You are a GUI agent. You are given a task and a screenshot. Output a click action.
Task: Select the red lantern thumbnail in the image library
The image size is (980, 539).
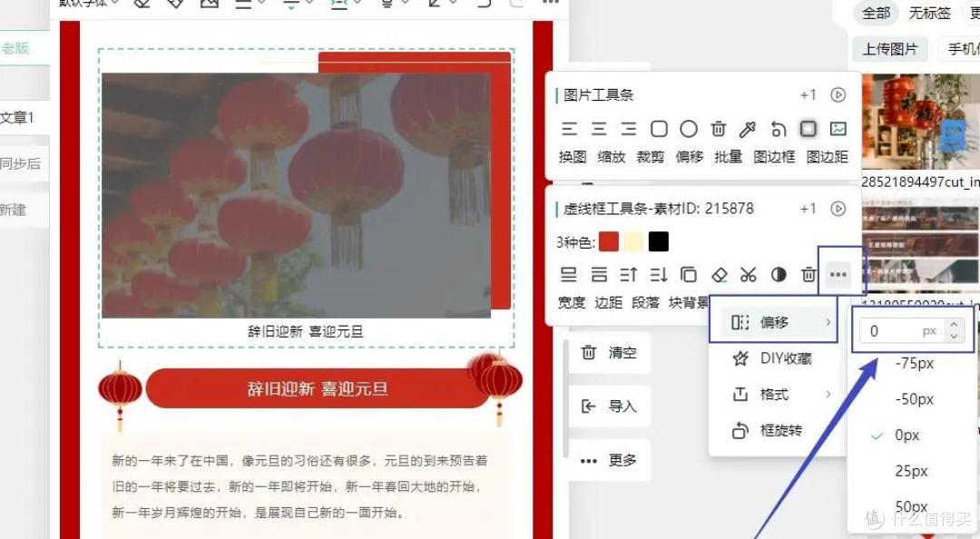[921, 121]
